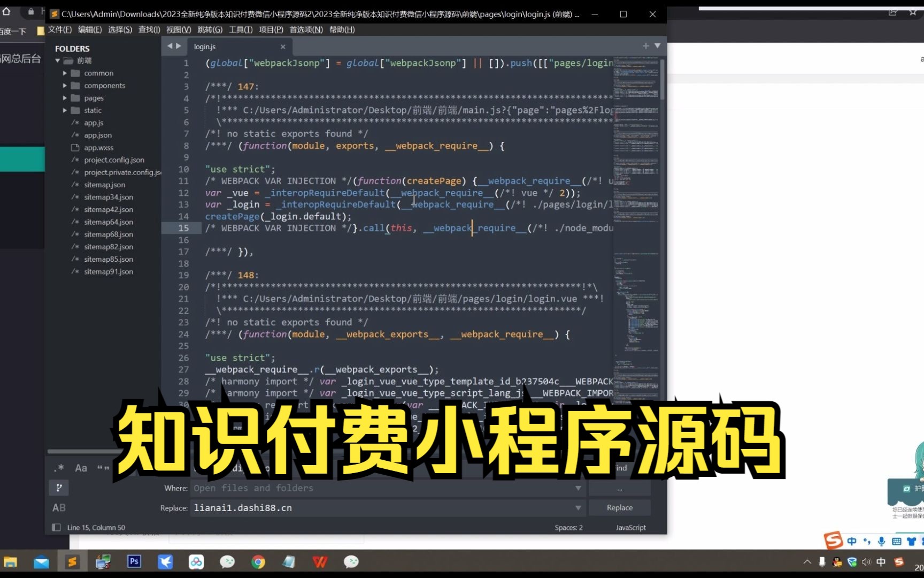Open the Where field dropdown arrow
The image size is (924, 578).
click(577, 488)
